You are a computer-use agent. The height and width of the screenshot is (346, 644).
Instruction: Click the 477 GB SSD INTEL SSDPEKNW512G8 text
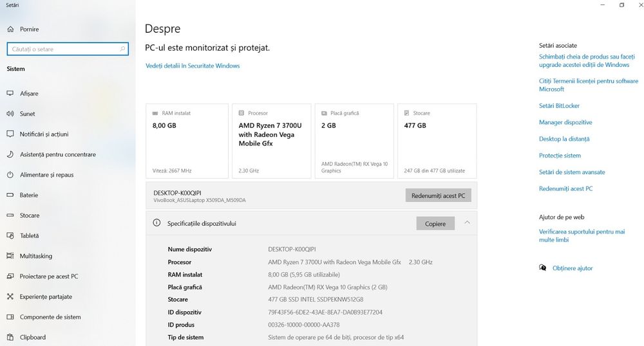pos(316,300)
